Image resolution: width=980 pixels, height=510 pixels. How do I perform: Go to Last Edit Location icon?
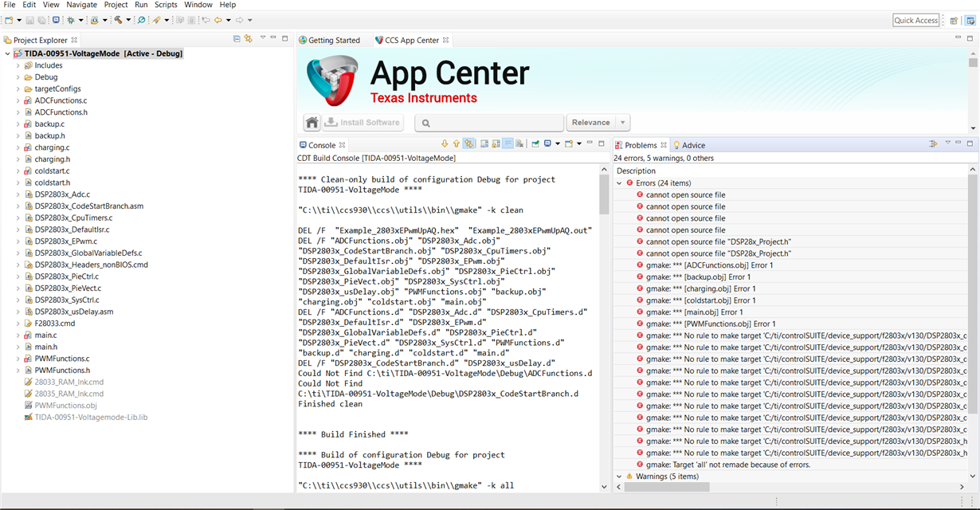point(206,20)
